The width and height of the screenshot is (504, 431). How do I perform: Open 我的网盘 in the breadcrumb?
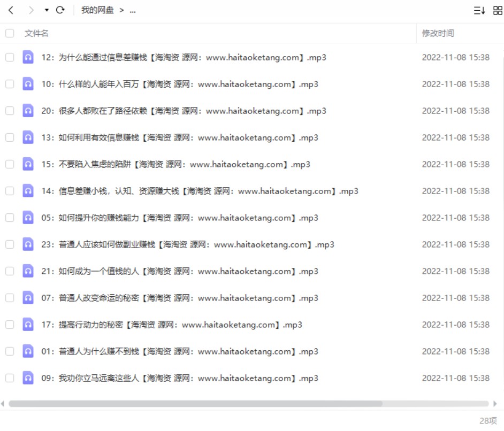pyautogui.click(x=97, y=10)
